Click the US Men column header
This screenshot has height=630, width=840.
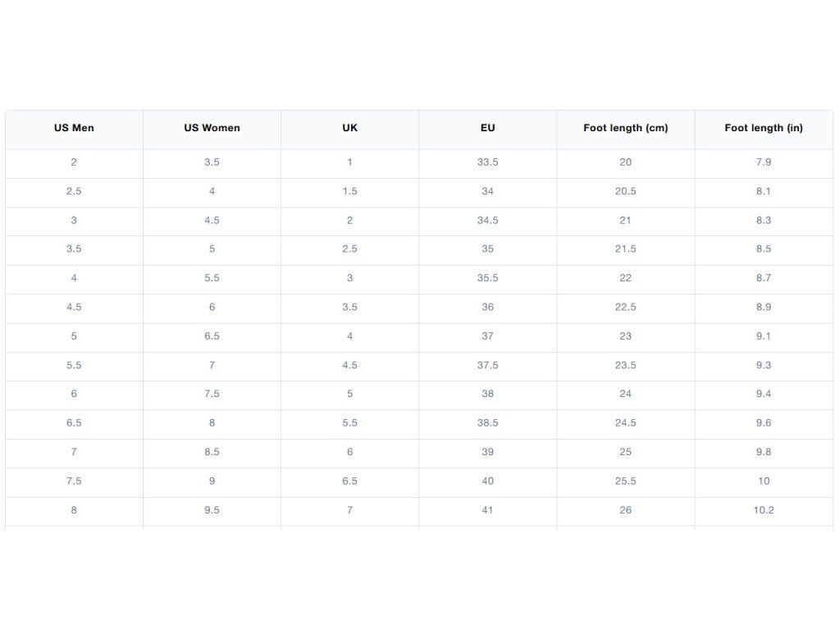[x=74, y=129]
